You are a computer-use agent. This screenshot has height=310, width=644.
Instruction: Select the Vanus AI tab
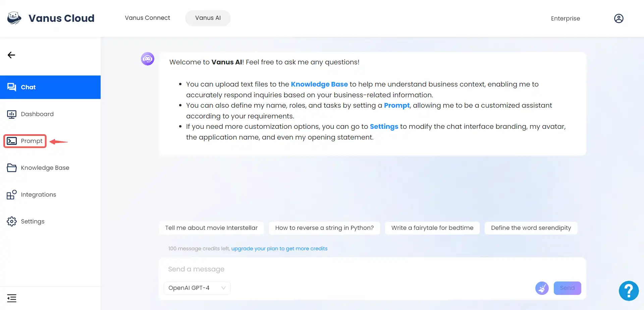208,18
